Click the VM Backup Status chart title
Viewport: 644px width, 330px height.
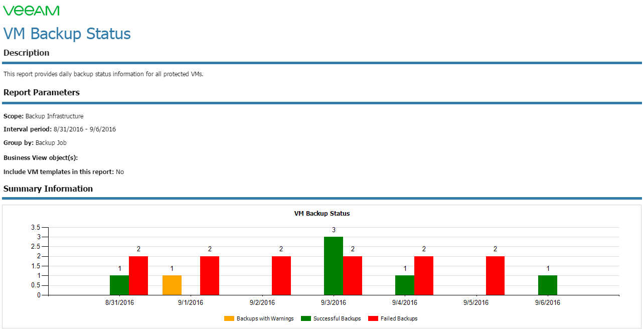point(322,213)
